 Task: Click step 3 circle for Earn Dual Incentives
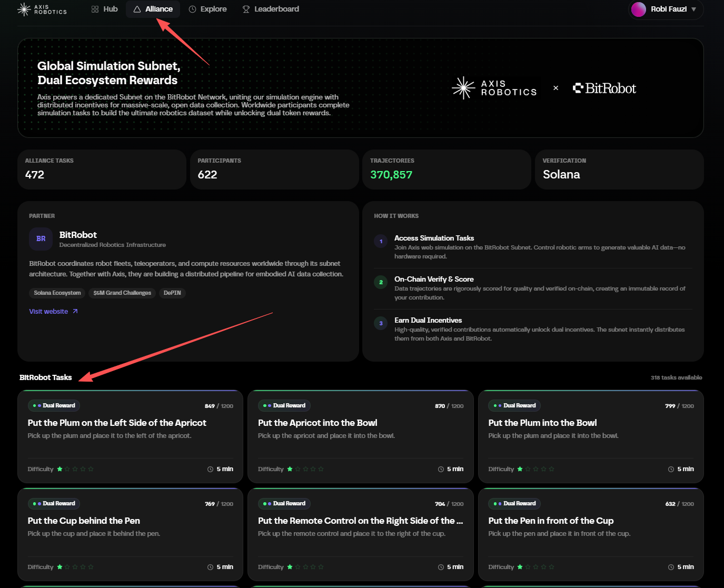click(x=381, y=324)
